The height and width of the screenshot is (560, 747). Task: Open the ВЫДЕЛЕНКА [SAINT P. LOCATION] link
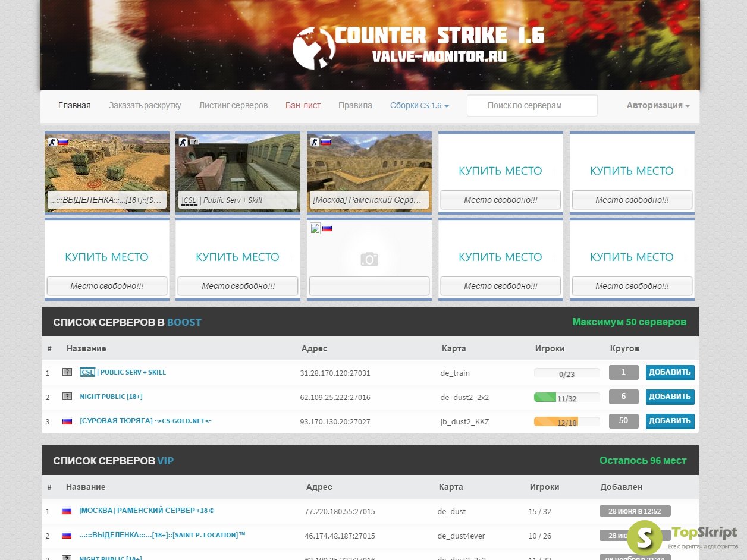162,535
